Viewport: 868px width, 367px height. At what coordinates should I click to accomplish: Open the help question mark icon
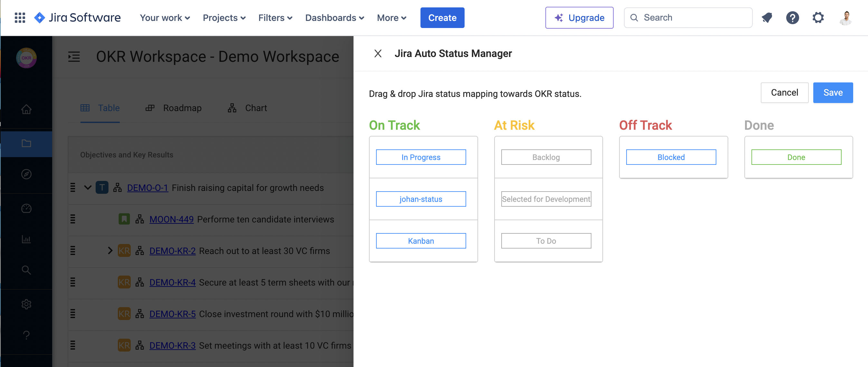coord(792,17)
